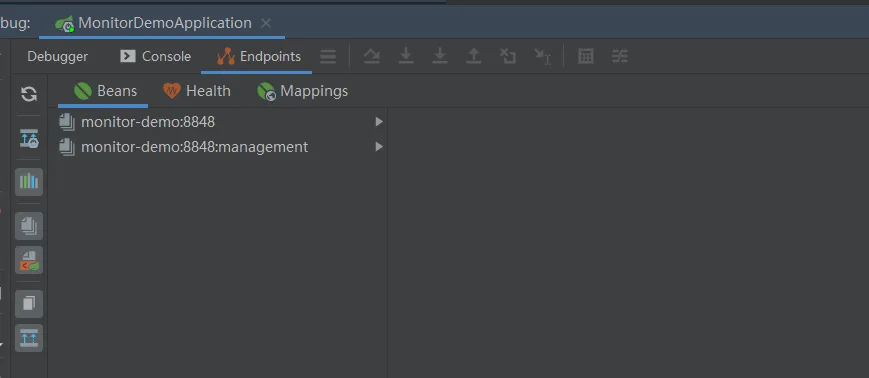This screenshot has width=869, height=378.
Task: Click the Step Over debugger icon
Action: coord(372,56)
